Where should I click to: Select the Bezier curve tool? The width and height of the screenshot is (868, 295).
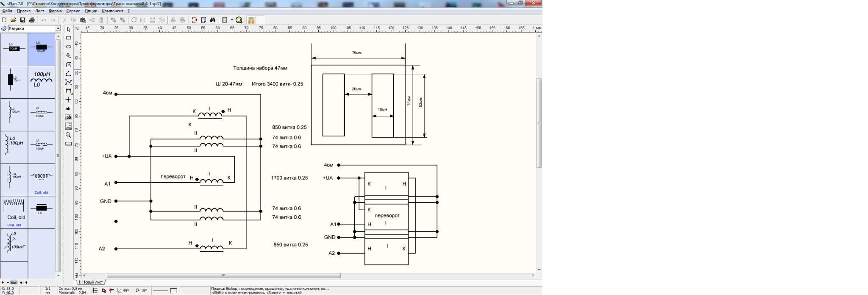point(69,82)
